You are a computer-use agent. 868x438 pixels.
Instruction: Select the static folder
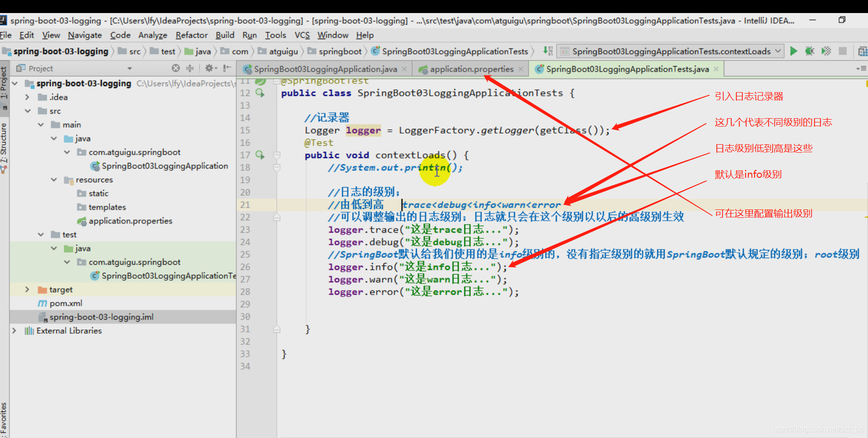coord(93,193)
